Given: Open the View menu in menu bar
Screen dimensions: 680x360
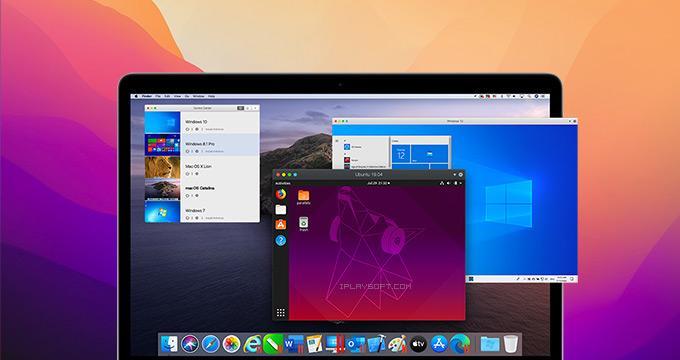Looking at the screenshot, I should click(177, 96).
